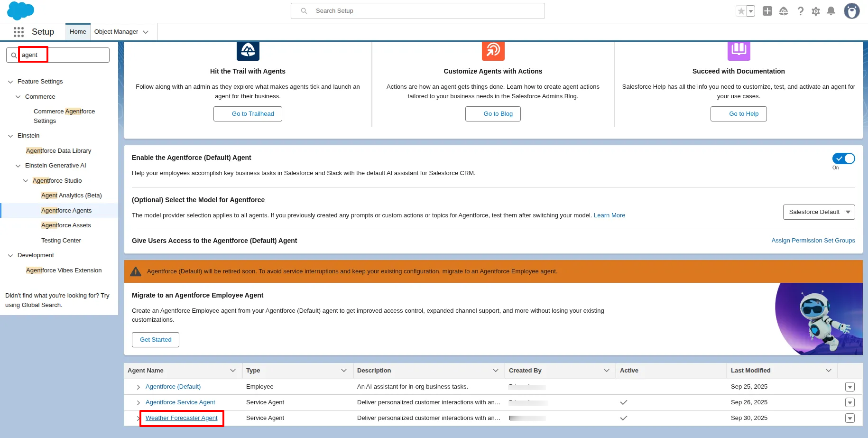Switch to the Object Manager tab
Viewport: 868px width, 438px height.
coord(116,32)
